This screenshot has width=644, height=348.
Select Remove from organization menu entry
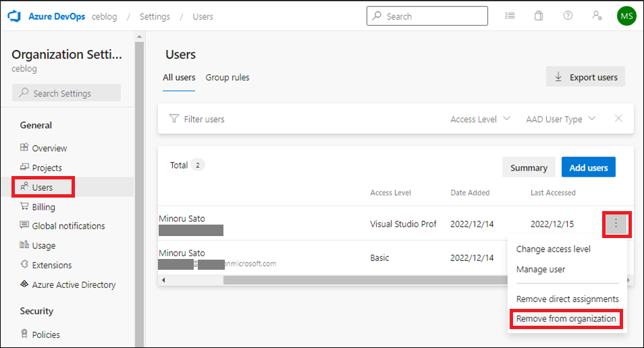(566, 319)
